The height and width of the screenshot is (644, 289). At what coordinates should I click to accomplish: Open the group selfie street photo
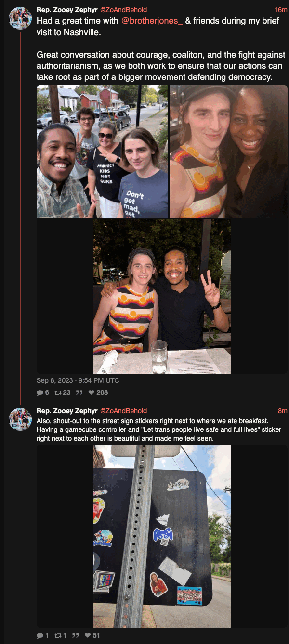coord(103,152)
